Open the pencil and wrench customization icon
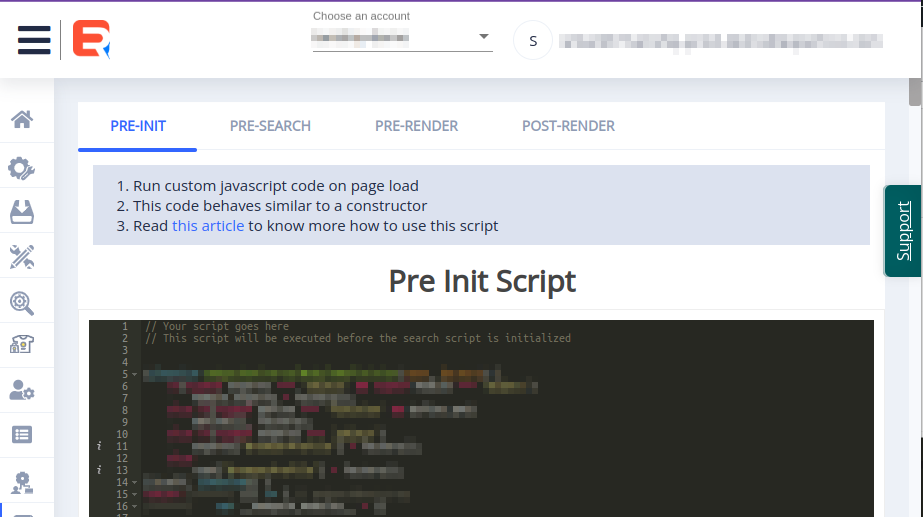Viewport: 923px width, 517px height. pos(22,257)
